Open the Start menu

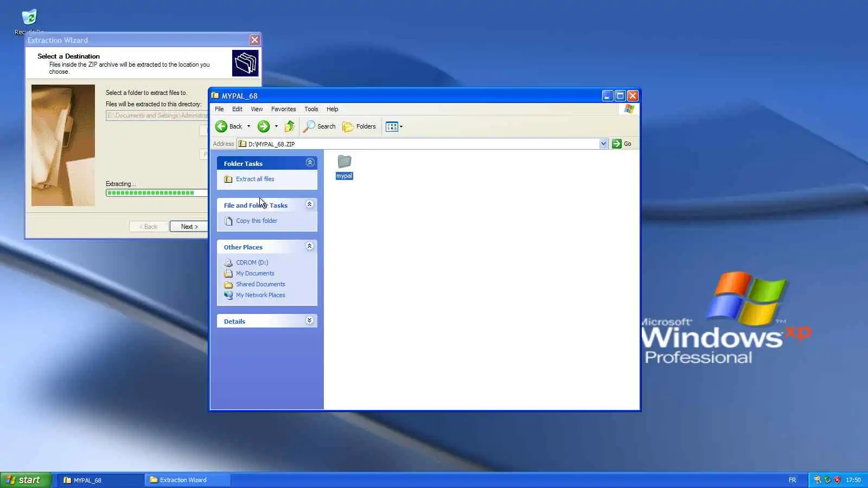coord(25,480)
